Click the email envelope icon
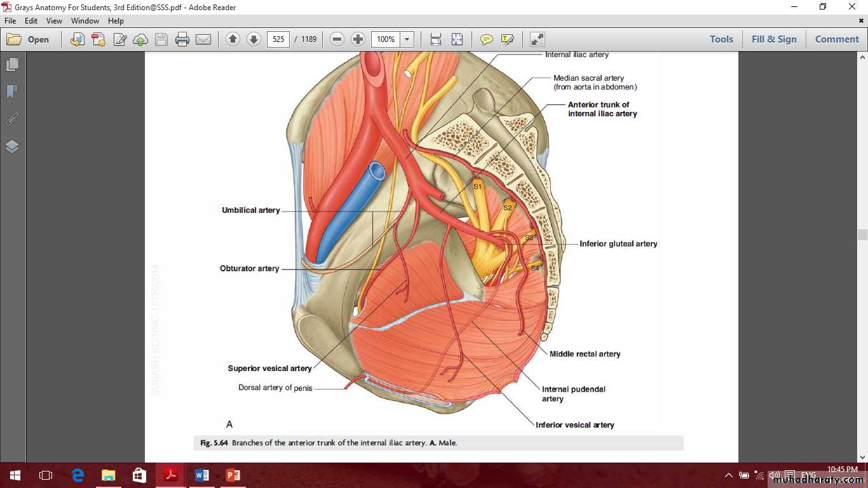Viewport: 868px width, 488px height. coord(203,39)
